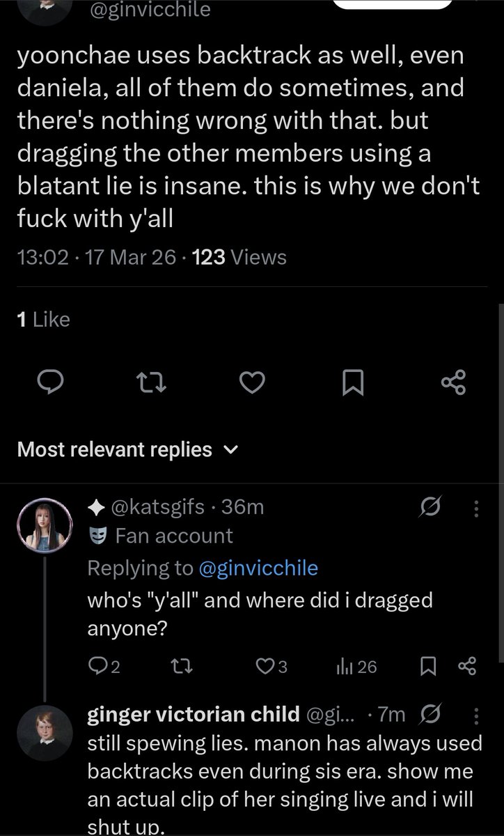Bookmark the main tweet

tap(354, 382)
